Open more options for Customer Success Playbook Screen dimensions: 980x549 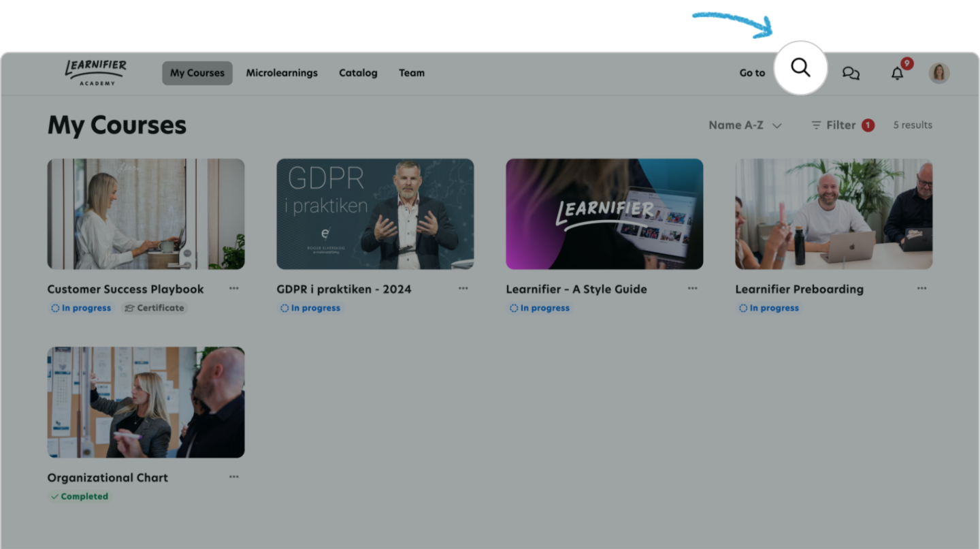(234, 288)
